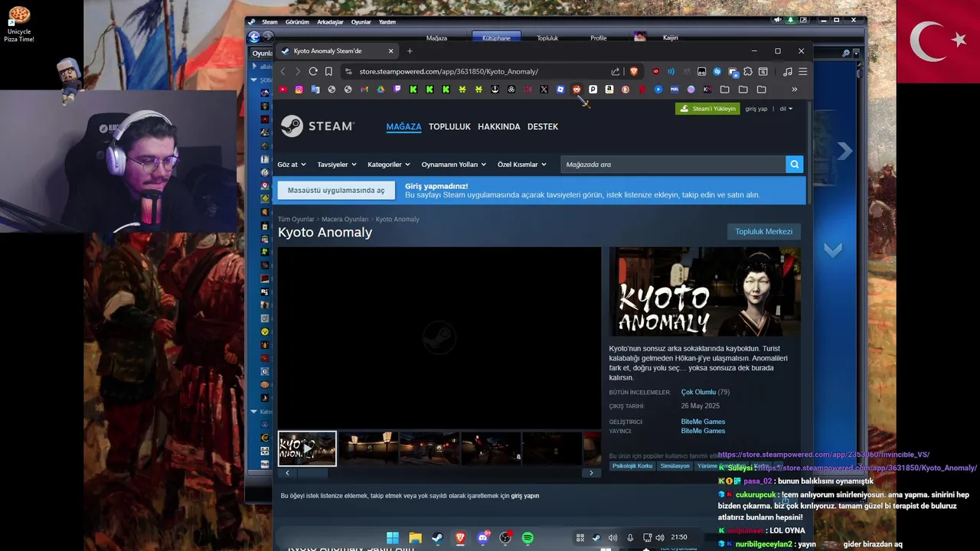Select Kütüphane tab in Steam client
Image resolution: width=980 pixels, height=551 pixels.
tap(496, 37)
